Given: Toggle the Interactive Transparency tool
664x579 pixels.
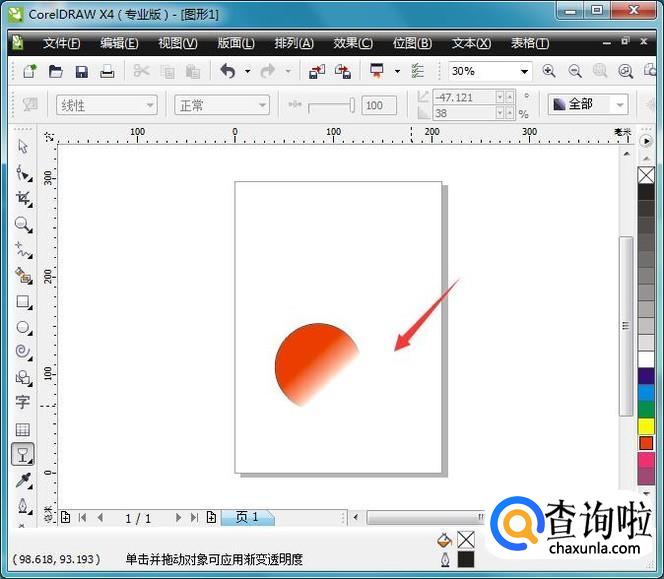Looking at the screenshot, I should [x=22, y=455].
